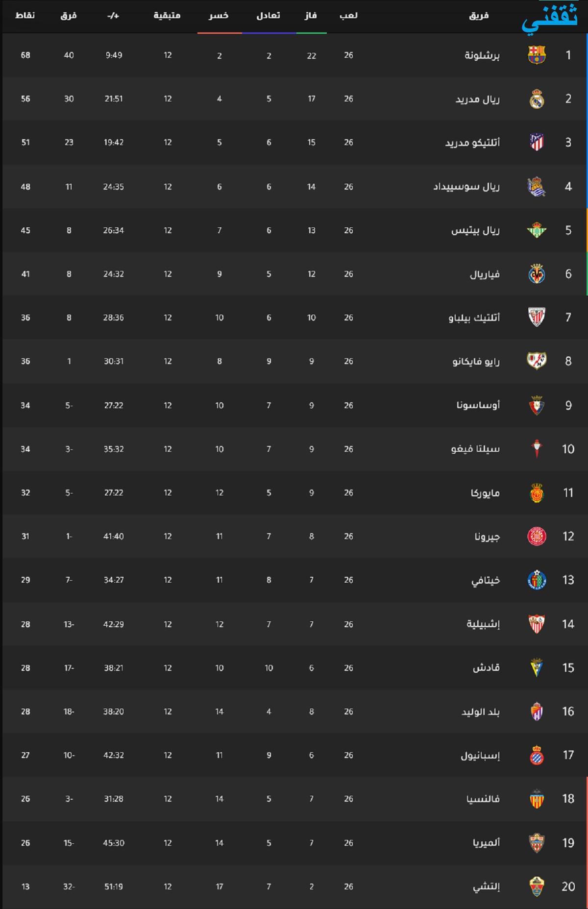Viewport: 588px width, 909px height.
Task: Click Elche row with 13 points
Action: (294, 886)
